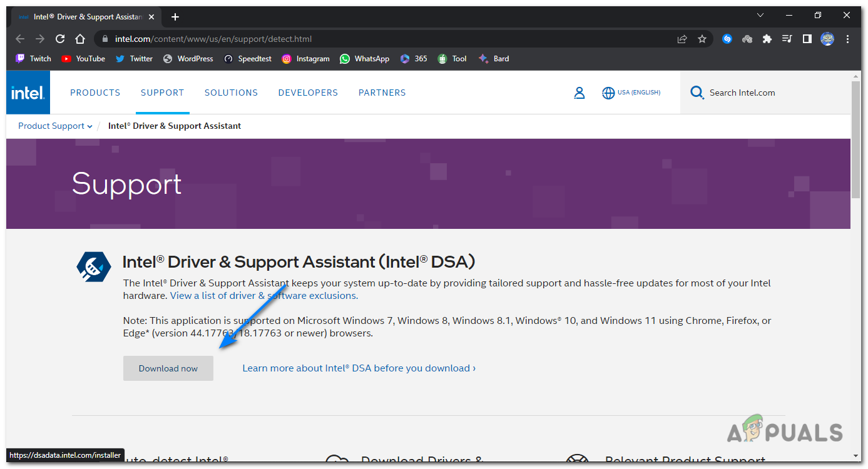
Task: Open the SOLUTIONS menu
Action: tap(232, 93)
